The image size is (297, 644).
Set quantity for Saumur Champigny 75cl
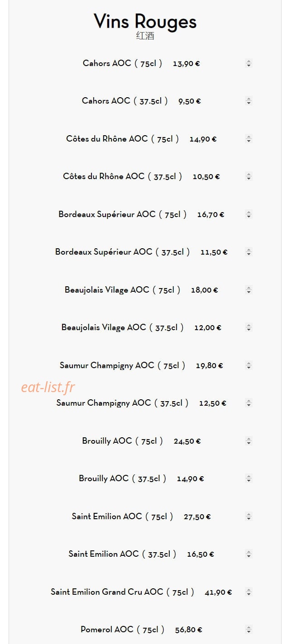[249, 365]
